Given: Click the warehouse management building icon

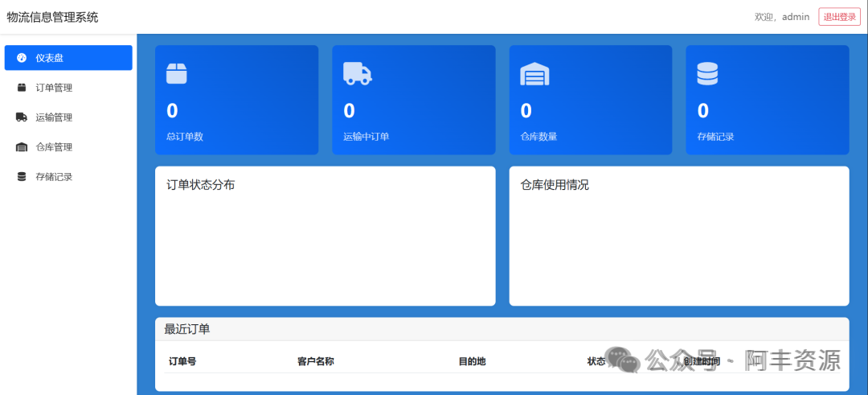Looking at the screenshot, I should pos(22,147).
